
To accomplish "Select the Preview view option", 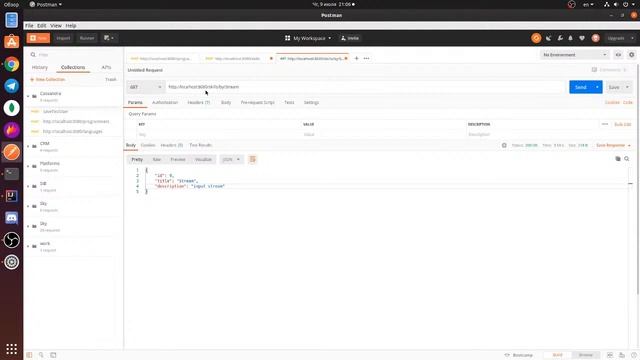I will coord(178,160).
